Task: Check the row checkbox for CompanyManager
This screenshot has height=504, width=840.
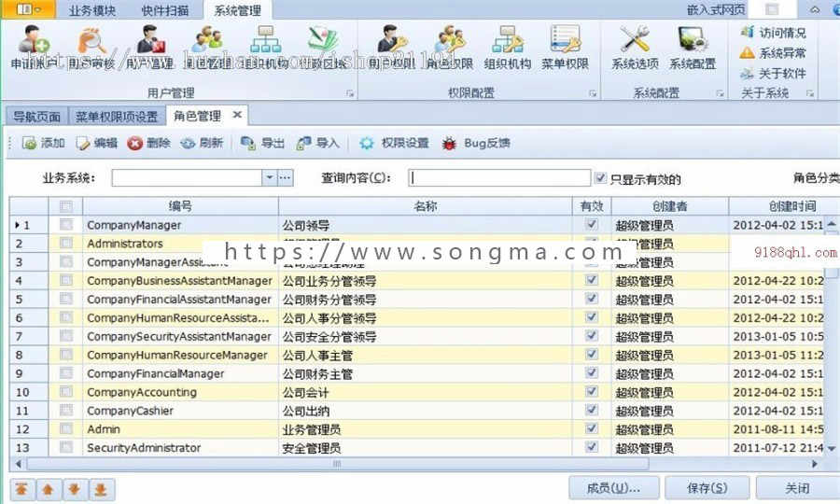Action: coord(66,224)
